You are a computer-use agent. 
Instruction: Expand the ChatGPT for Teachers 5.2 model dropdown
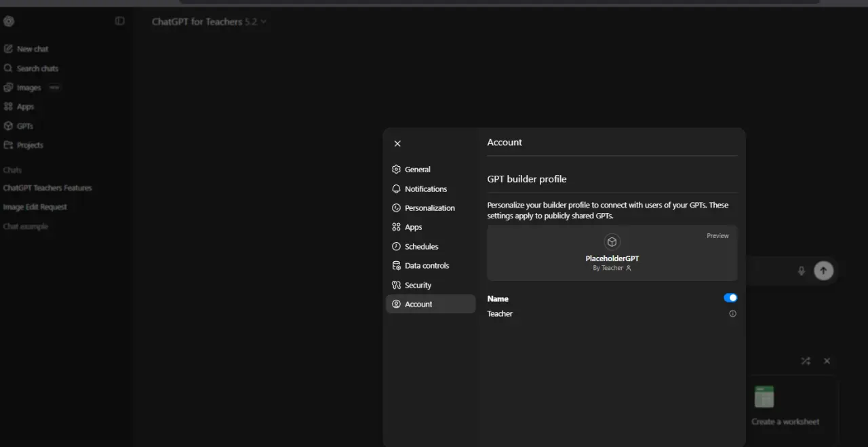pos(209,22)
